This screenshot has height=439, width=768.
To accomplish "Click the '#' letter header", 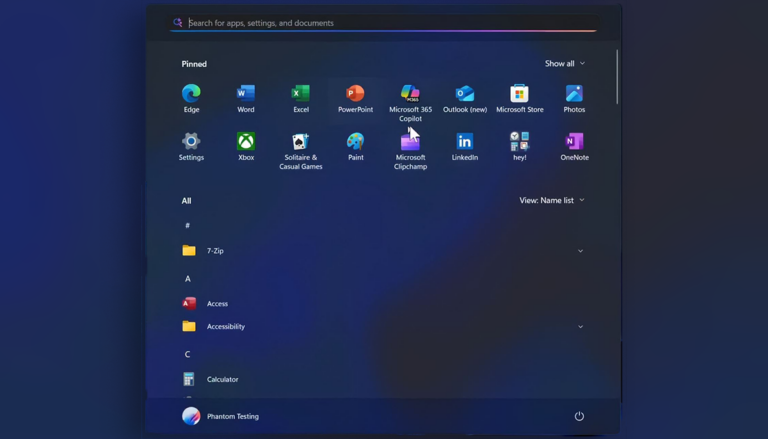I will point(187,225).
